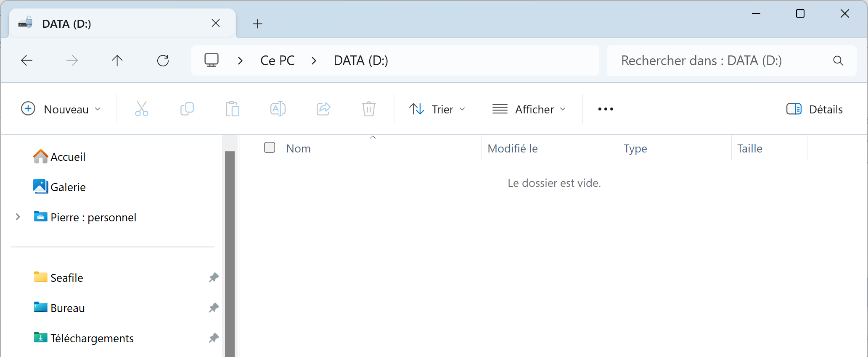Navigate back with the left arrow
This screenshot has height=357, width=868.
[x=27, y=60]
